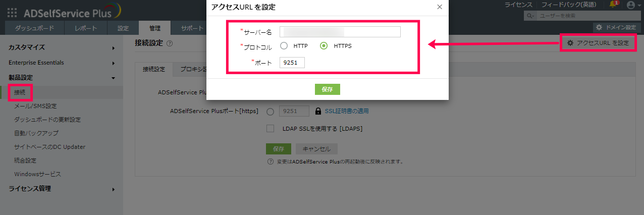Click the キャンセル button

coord(316,149)
